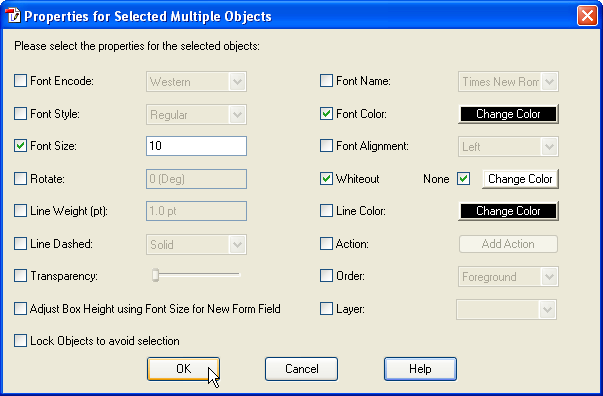Click the Font Size field showing 10

(x=196, y=146)
